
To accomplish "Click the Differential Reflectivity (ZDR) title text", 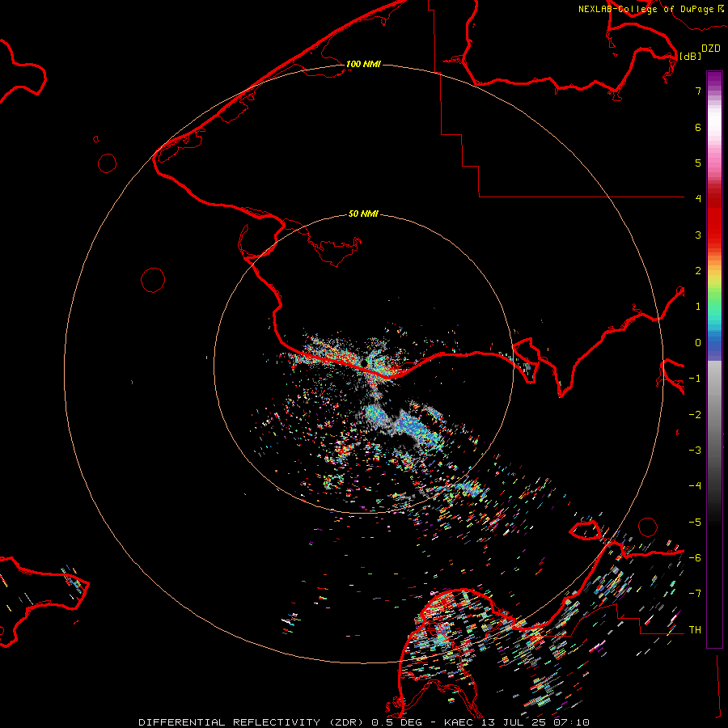I will click(x=251, y=722).
